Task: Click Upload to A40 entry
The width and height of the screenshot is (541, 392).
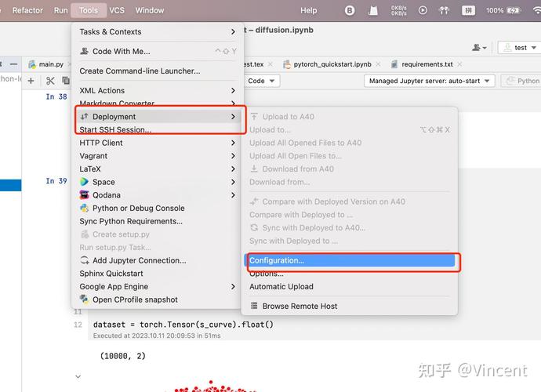Action: pos(350,117)
